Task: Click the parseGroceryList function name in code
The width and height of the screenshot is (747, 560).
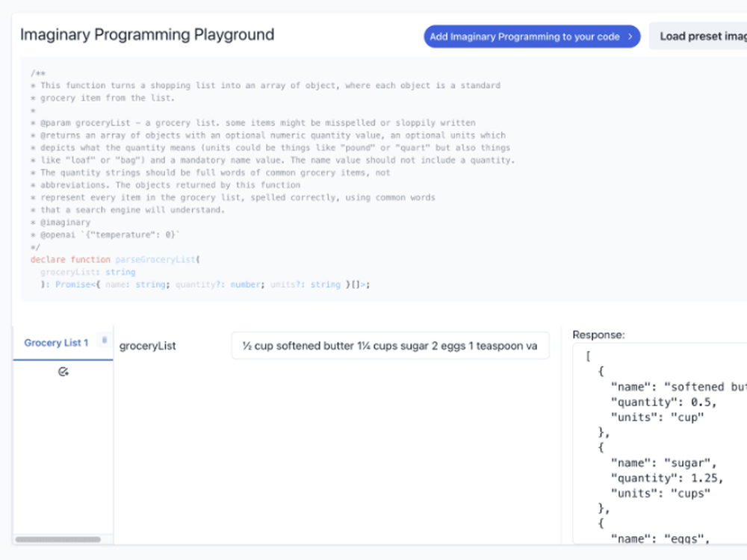Action: tap(156, 260)
